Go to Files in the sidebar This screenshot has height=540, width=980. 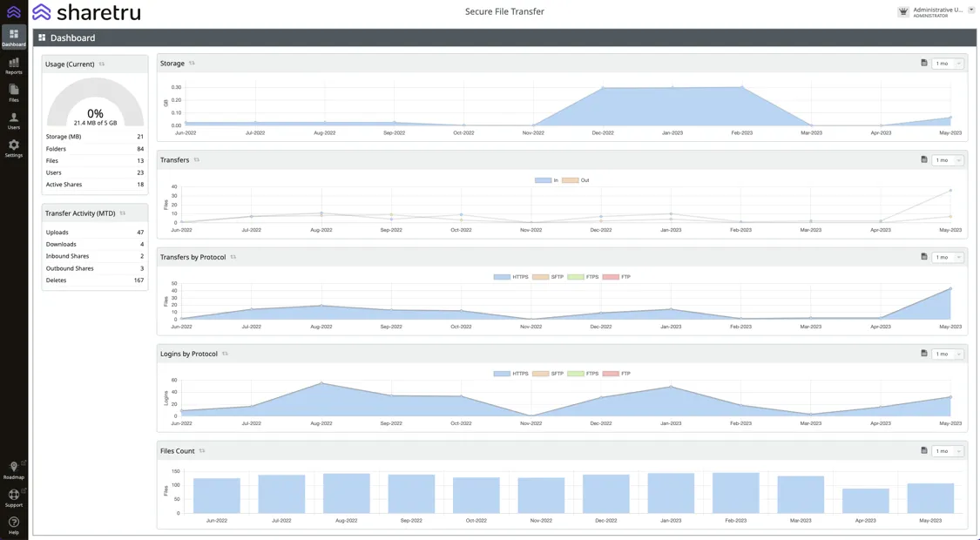click(14, 93)
